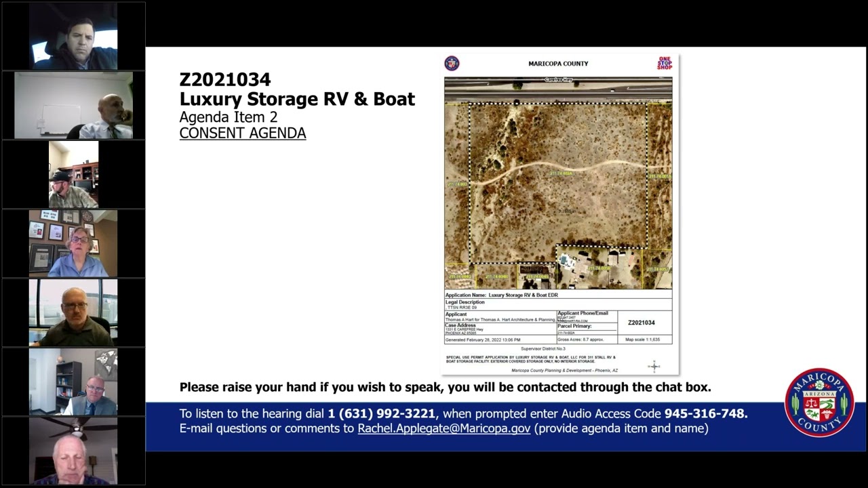This screenshot has height=488, width=868.
Task: Open the Rachel.Applegate@Maricopa.gov email link
Action: [x=444, y=428]
